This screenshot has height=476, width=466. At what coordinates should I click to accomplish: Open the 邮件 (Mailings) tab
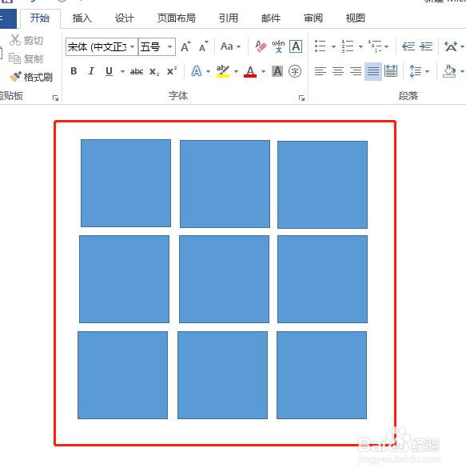pos(271,18)
